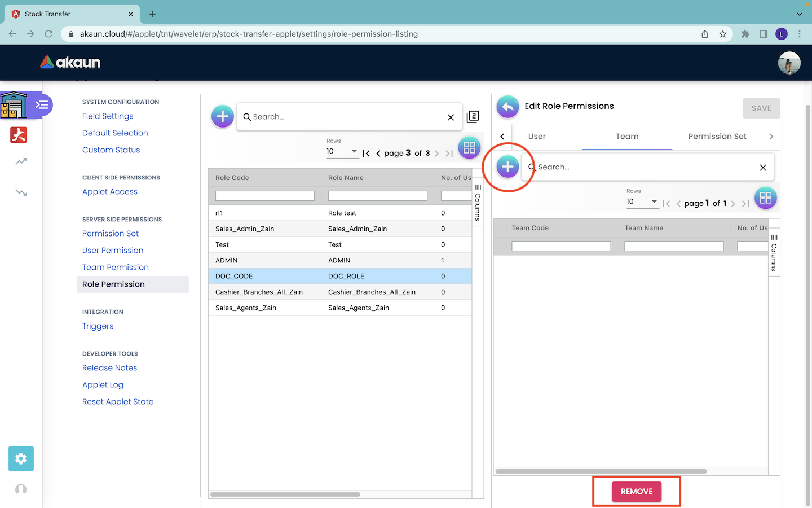
Task: Go to previous page in role list
Action: [378, 154]
